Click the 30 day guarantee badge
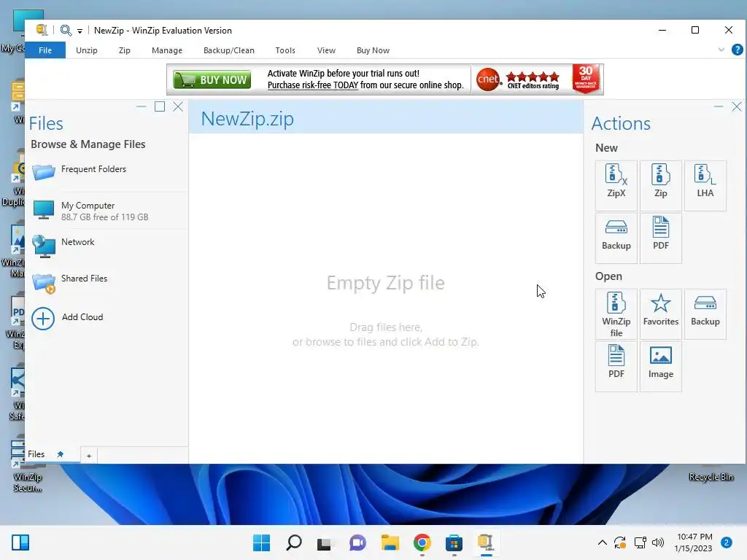747x560 pixels. pos(586,79)
